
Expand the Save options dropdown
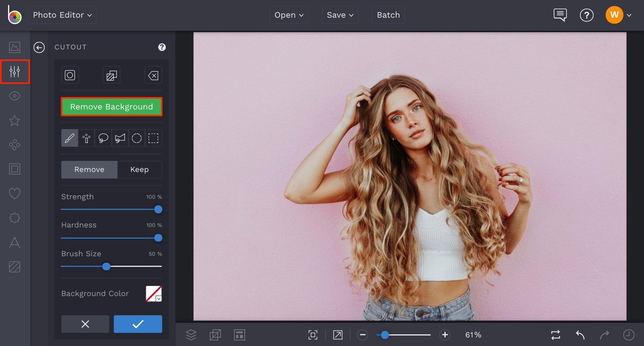click(x=340, y=15)
